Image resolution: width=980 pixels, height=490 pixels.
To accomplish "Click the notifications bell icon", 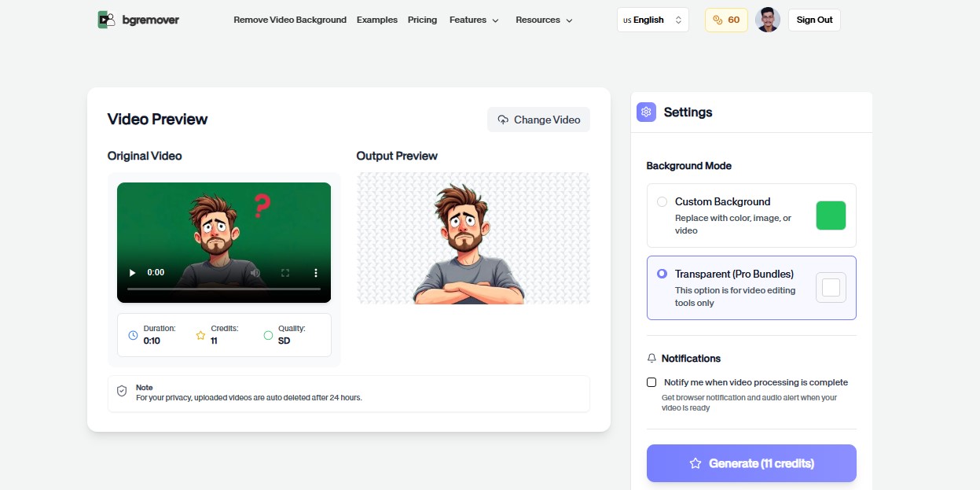I will pos(651,359).
